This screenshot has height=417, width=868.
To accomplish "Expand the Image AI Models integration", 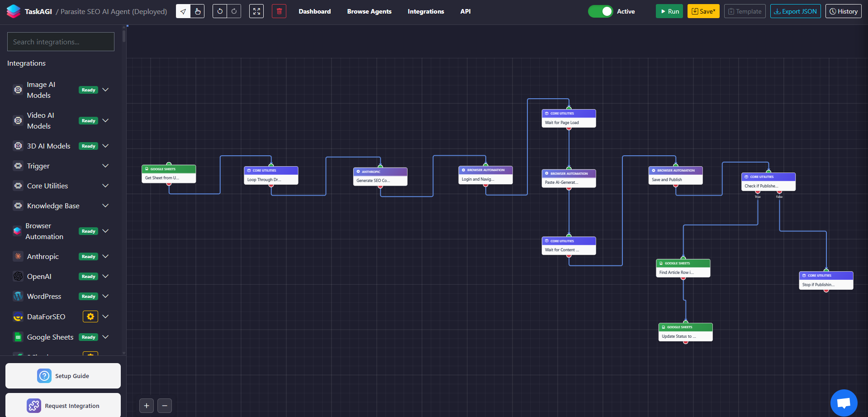I will coord(105,90).
